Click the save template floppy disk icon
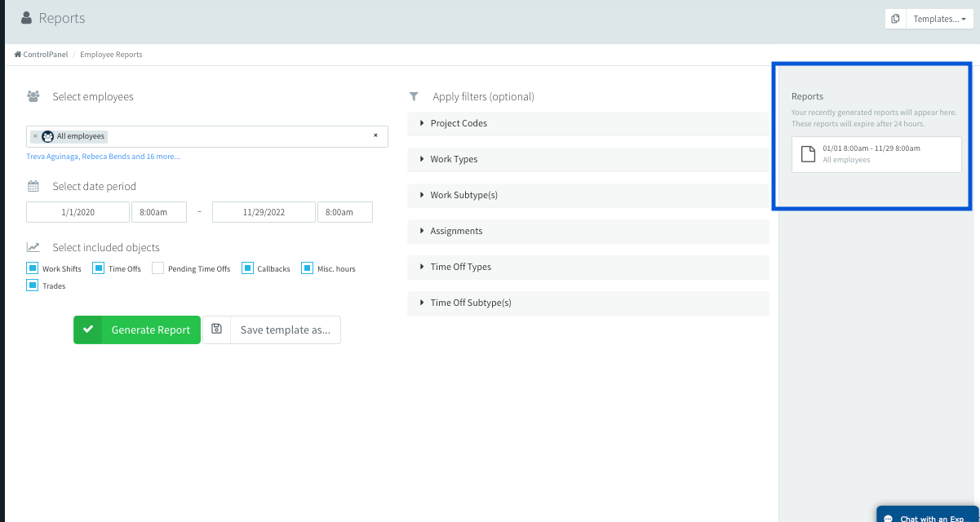Image resolution: width=980 pixels, height=522 pixels. pyautogui.click(x=216, y=330)
